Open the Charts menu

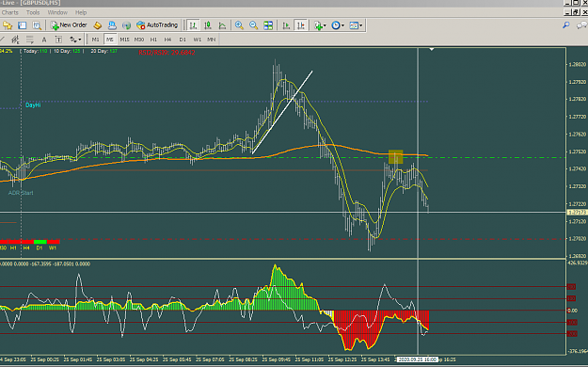(9, 12)
